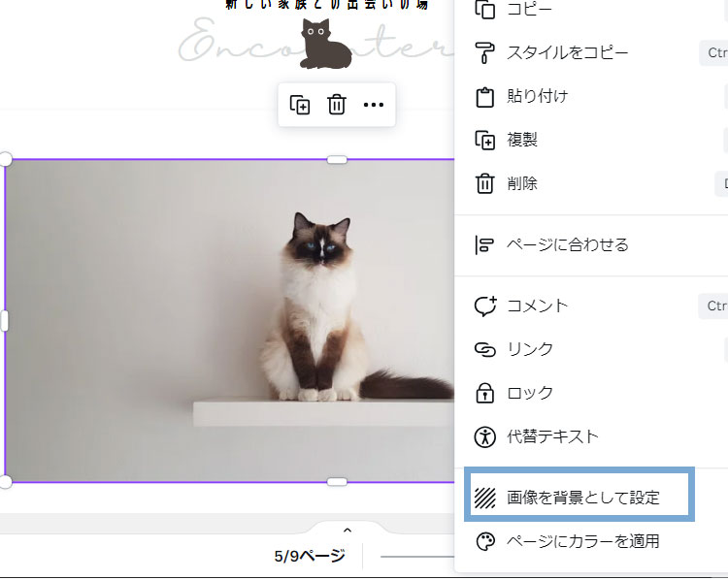728x580 pixels.
Task: Click the trash icon in floating toolbar
Action: click(337, 105)
